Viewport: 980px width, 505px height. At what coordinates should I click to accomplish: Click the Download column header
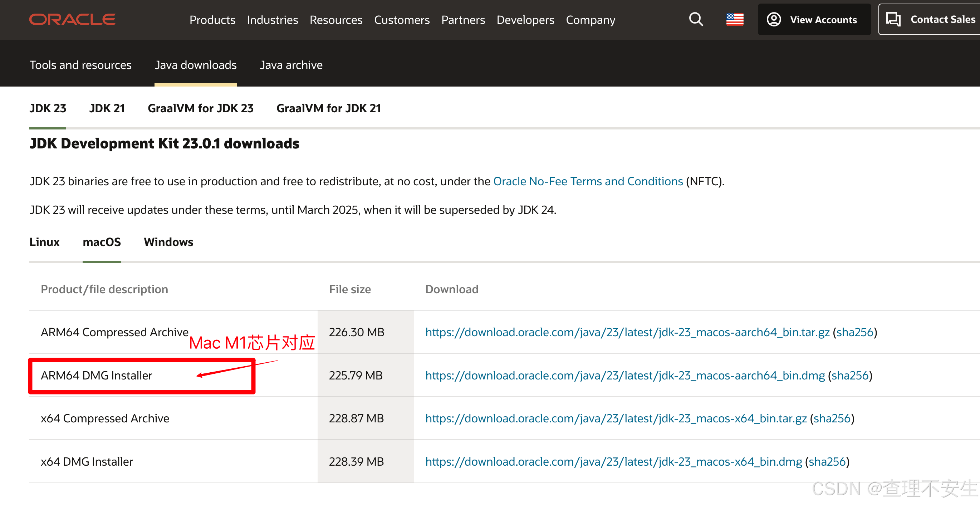[452, 289]
